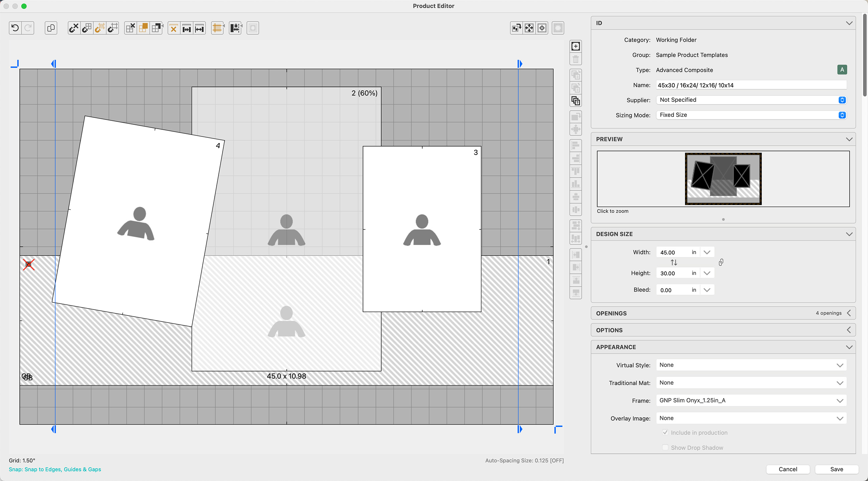Toggle Show Drop Shadow checkbox
The width and height of the screenshot is (868, 481).
click(x=665, y=448)
